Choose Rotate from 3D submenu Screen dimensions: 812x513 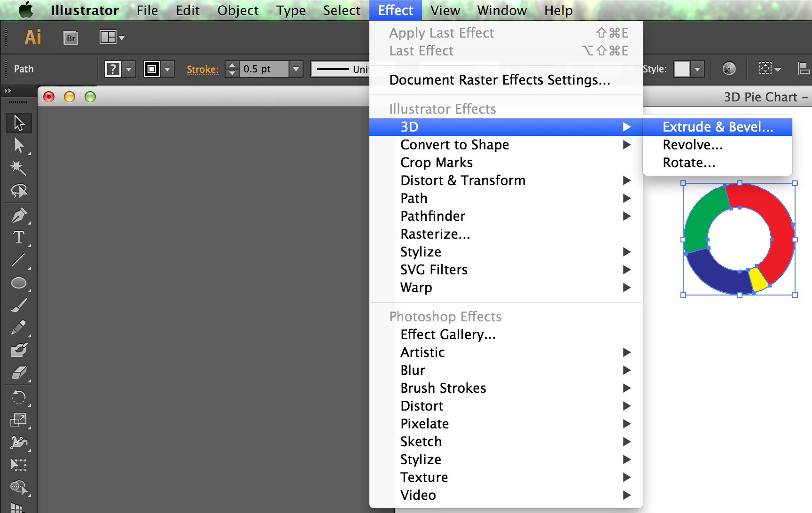coord(718,163)
